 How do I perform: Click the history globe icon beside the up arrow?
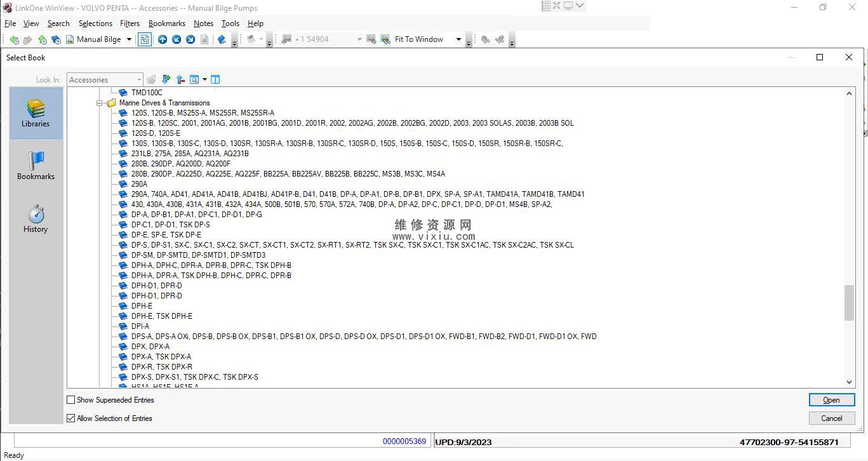click(56, 39)
